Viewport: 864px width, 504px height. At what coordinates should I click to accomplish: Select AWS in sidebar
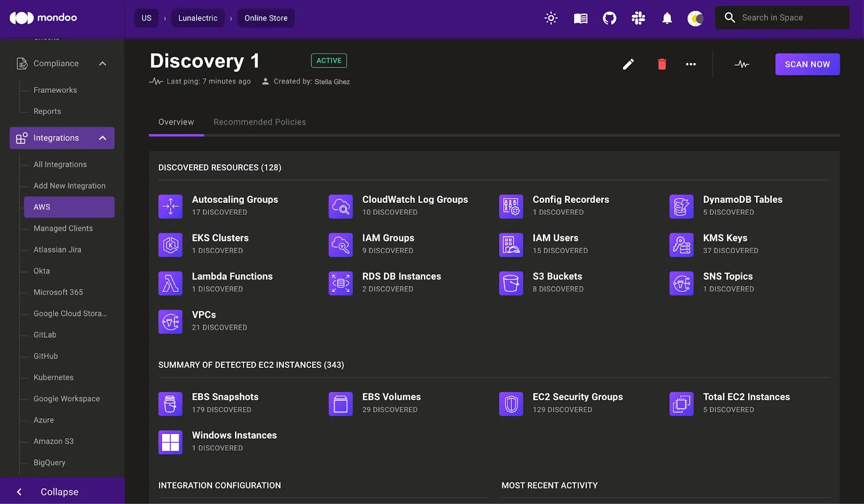(69, 207)
